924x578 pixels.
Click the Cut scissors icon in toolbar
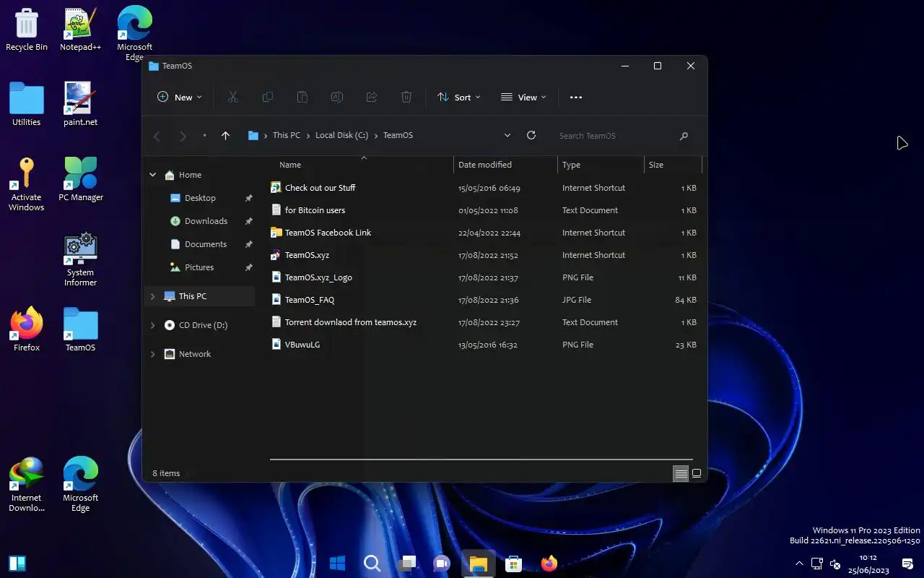232,97
